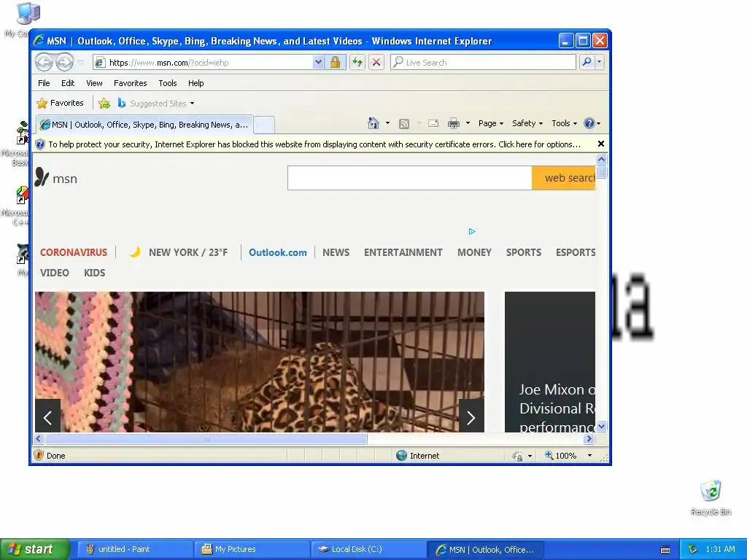Click the horizontal scrollbar thumb
This screenshot has height=560, width=747.
[x=206, y=439]
